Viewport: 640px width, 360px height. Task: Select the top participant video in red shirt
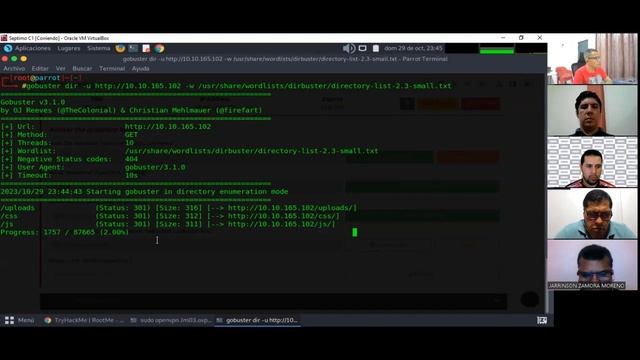[592, 58]
